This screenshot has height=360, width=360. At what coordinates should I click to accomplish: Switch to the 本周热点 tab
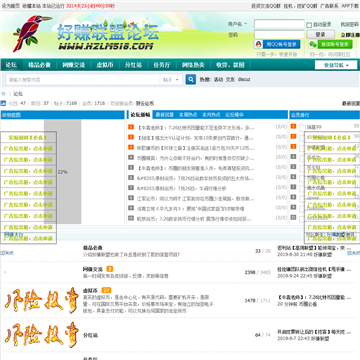[188, 115]
